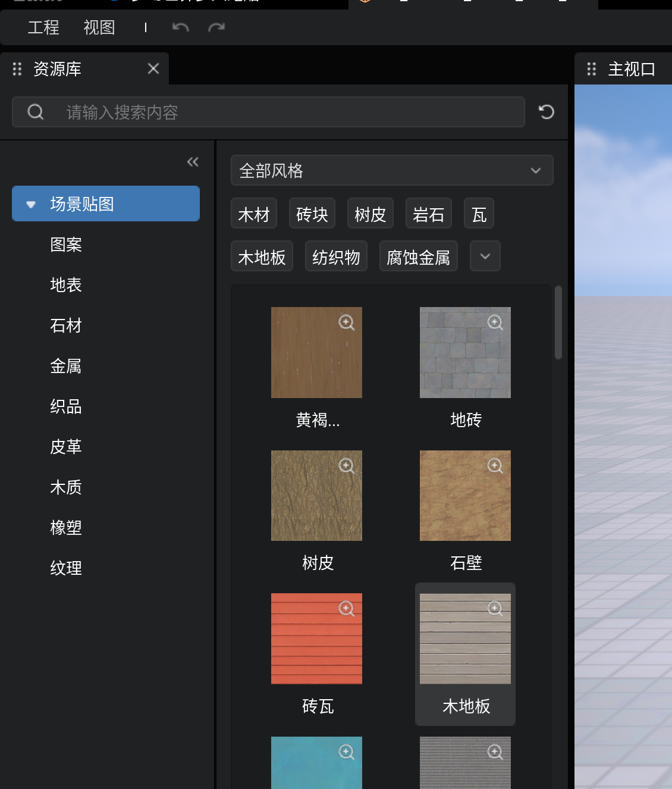Select the 石壁 stone wall thumbnail

[x=465, y=496]
